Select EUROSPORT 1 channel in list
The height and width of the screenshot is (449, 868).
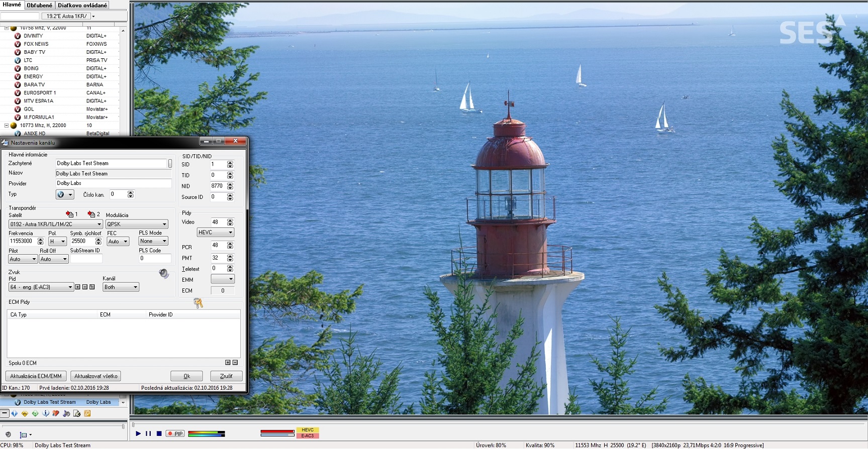tap(40, 93)
